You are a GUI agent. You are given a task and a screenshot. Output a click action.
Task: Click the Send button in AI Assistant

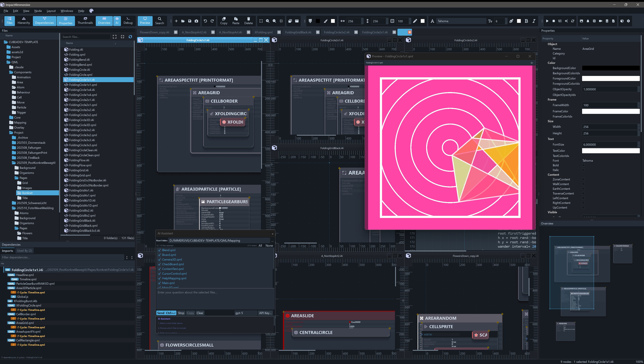click(166, 313)
